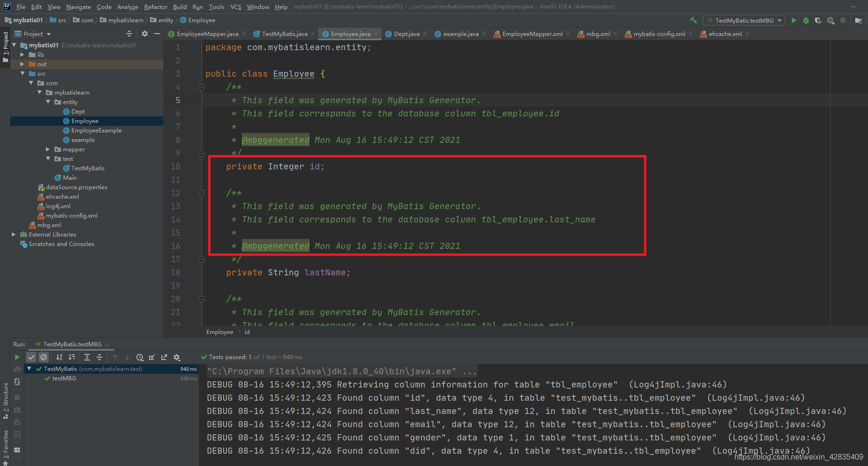Click the Build project hammer icon
This screenshot has width=868, height=466.
coord(693,20)
